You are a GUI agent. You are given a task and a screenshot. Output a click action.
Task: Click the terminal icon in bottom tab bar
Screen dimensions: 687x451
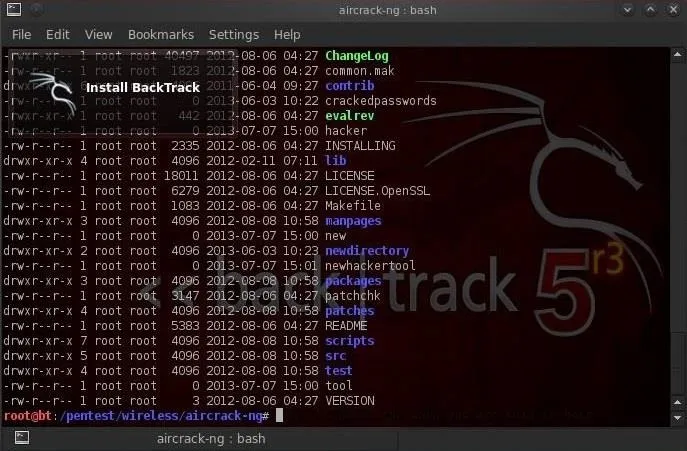tap(22, 437)
